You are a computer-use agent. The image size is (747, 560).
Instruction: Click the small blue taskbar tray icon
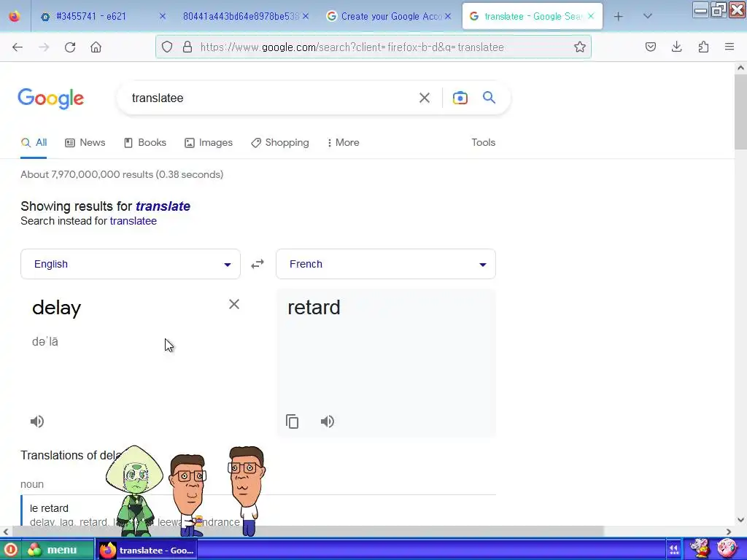coord(673,550)
